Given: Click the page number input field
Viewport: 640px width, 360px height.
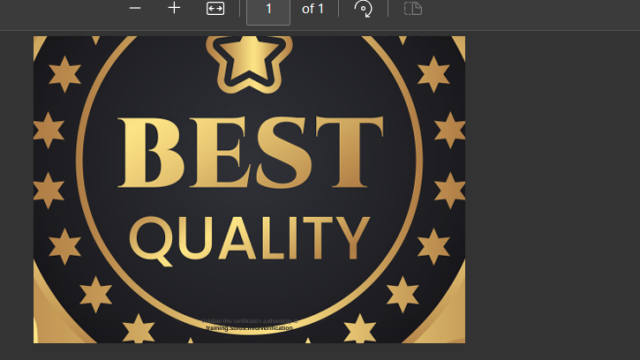Looking at the screenshot, I should click(x=268, y=11).
